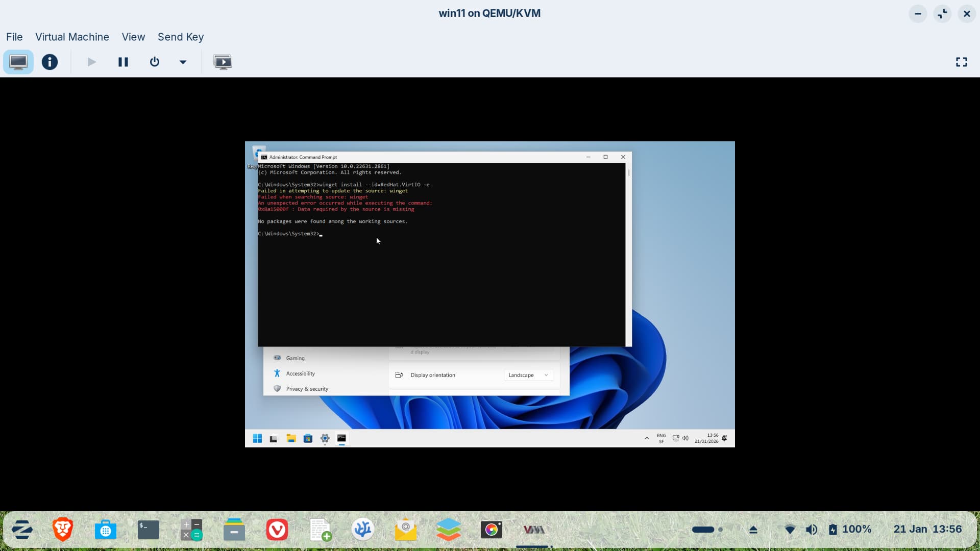The width and height of the screenshot is (980, 551).
Task: Click the Windows Start button in guest
Action: tap(257, 439)
